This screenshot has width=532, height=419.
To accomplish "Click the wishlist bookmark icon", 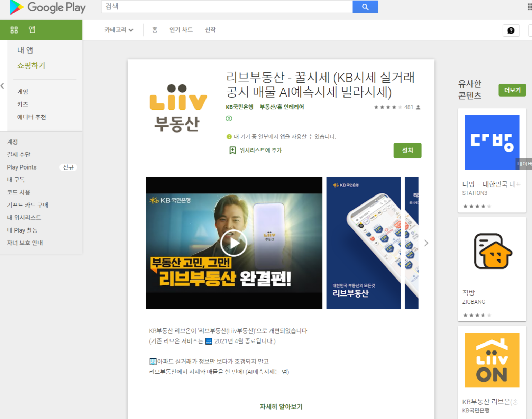I will pos(232,150).
